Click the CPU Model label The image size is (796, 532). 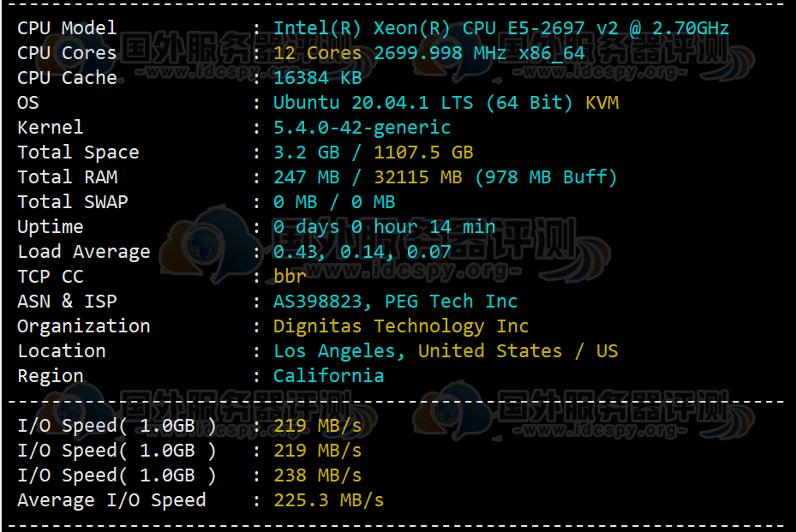(67, 28)
